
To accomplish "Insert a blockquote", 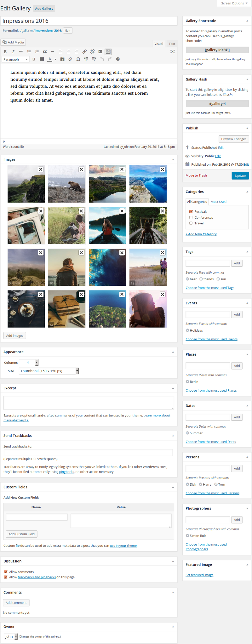I will (x=45, y=52).
